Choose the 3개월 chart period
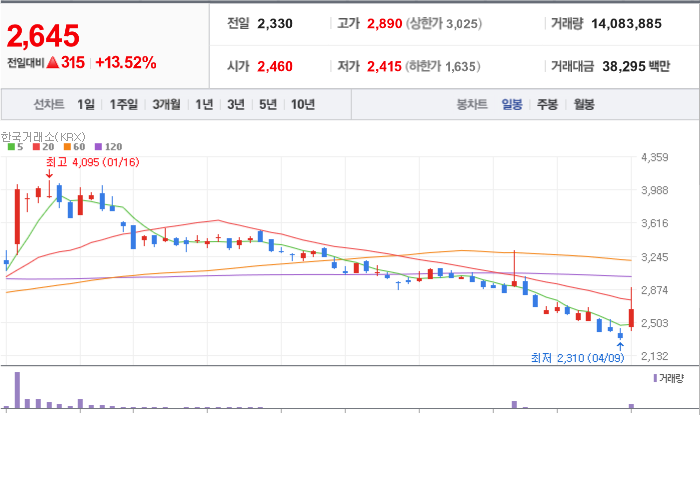 coord(167,104)
